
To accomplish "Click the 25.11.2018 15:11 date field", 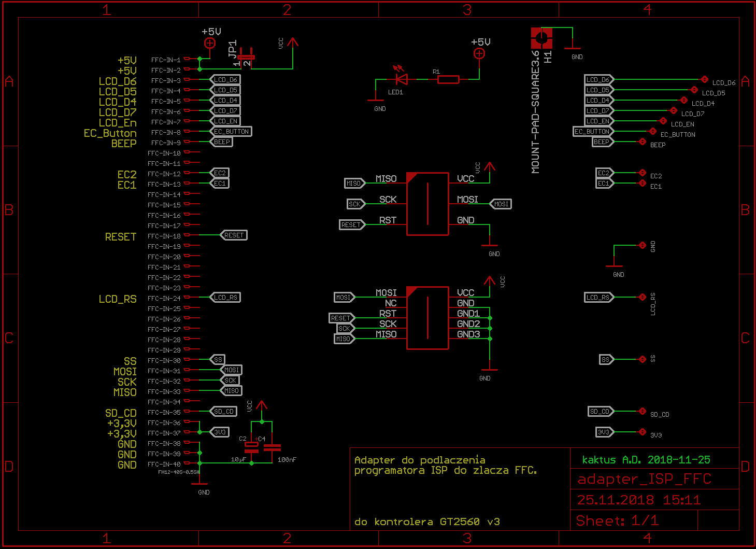I will pos(638,500).
